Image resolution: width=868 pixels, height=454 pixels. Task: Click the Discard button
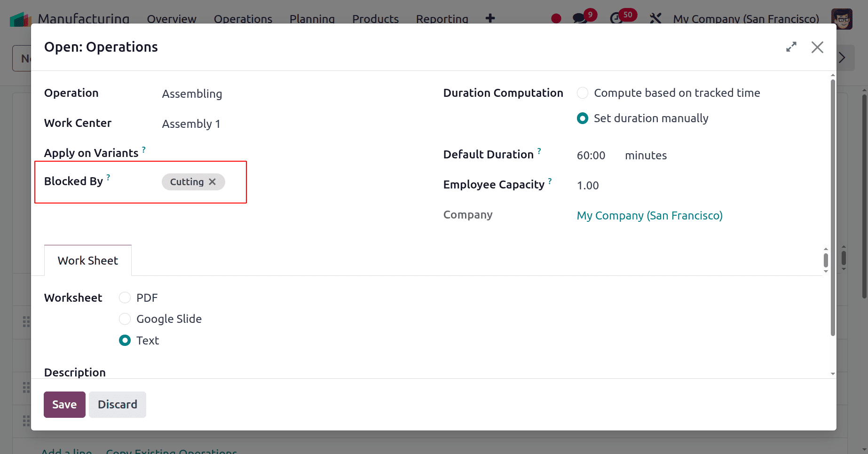pos(118,405)
